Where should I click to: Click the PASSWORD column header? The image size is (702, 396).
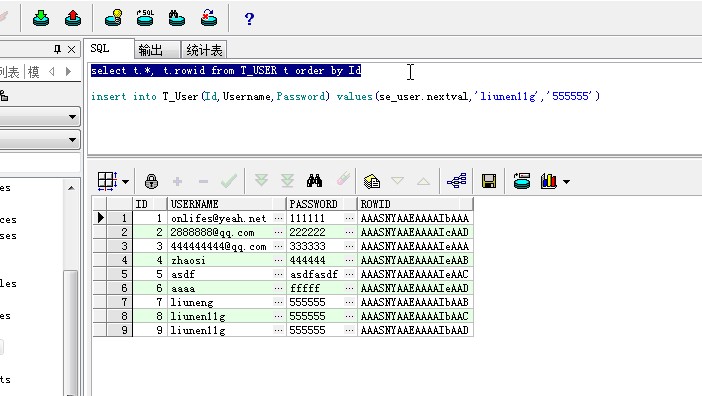321,204
